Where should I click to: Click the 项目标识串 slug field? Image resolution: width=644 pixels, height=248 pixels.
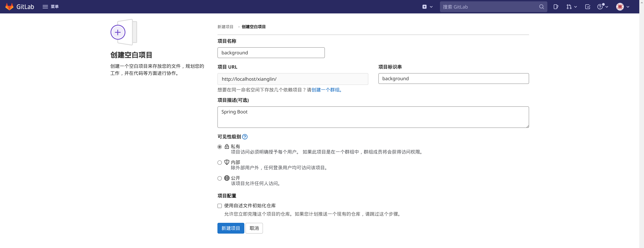[x=454, y=79]
